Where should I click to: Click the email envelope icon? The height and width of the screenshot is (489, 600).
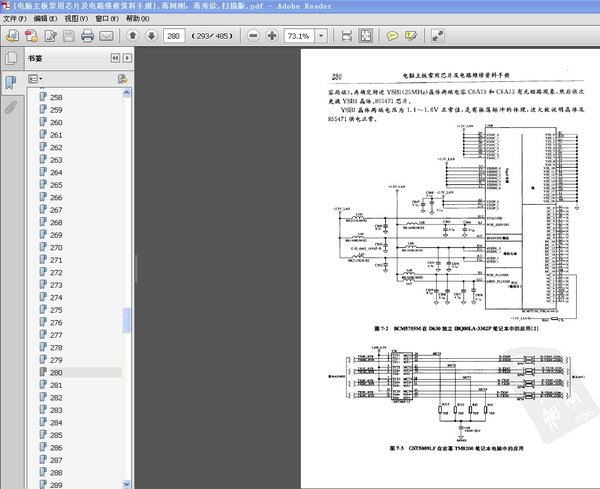(x=106, y=36)
